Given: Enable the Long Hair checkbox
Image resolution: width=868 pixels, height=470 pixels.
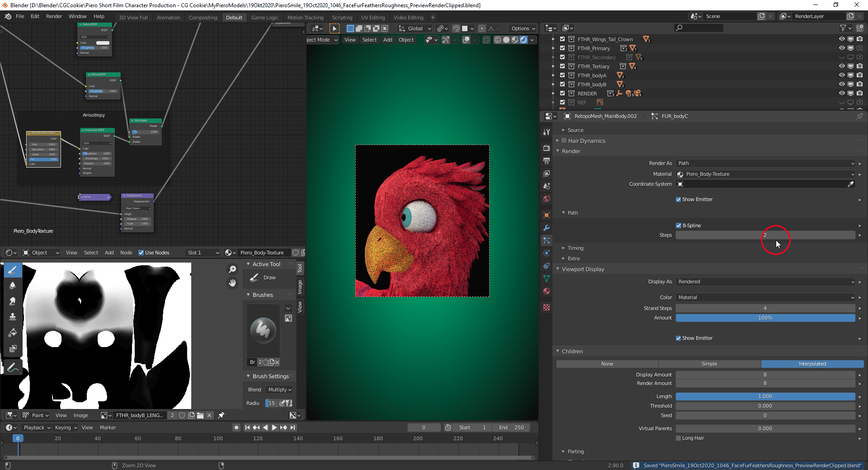Looking at the screenshot, I should click(x=678, y=438).
